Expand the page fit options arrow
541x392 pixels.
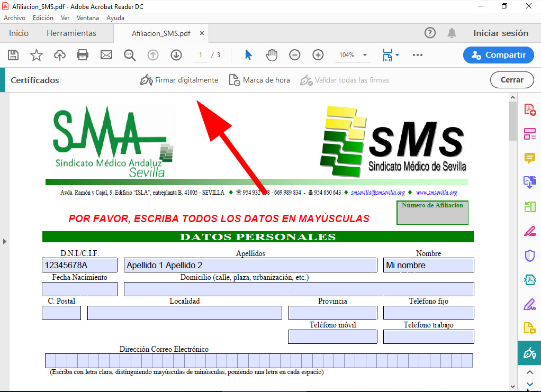tap(398, 55)
